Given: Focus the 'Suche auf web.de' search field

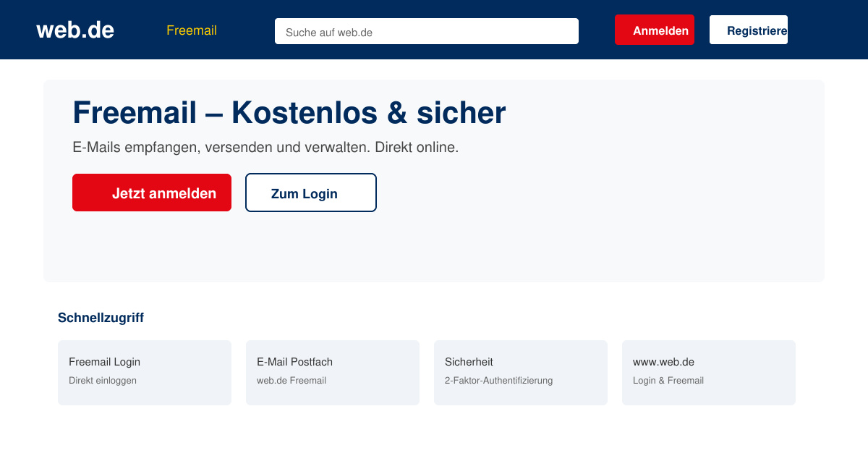Looking at the screenshot, I should coord(427,31).
